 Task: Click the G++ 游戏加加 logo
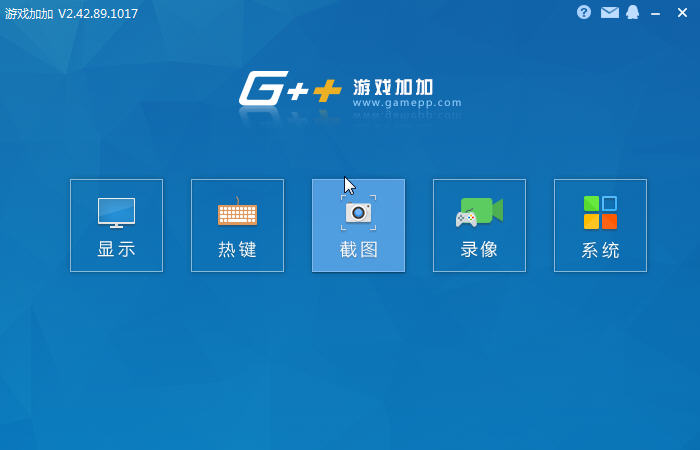coord(350,88)
